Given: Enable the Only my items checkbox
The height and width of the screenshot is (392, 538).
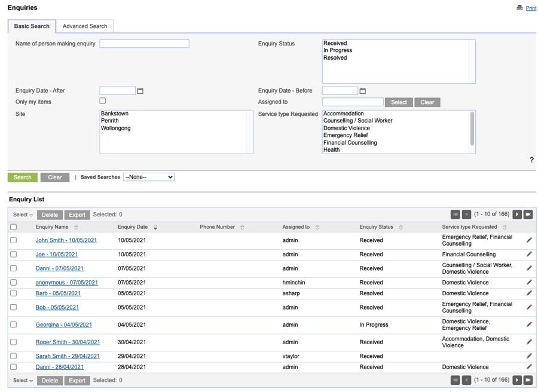Looking at the screenshot, I should pyautogui.click(x=103, y=101).
